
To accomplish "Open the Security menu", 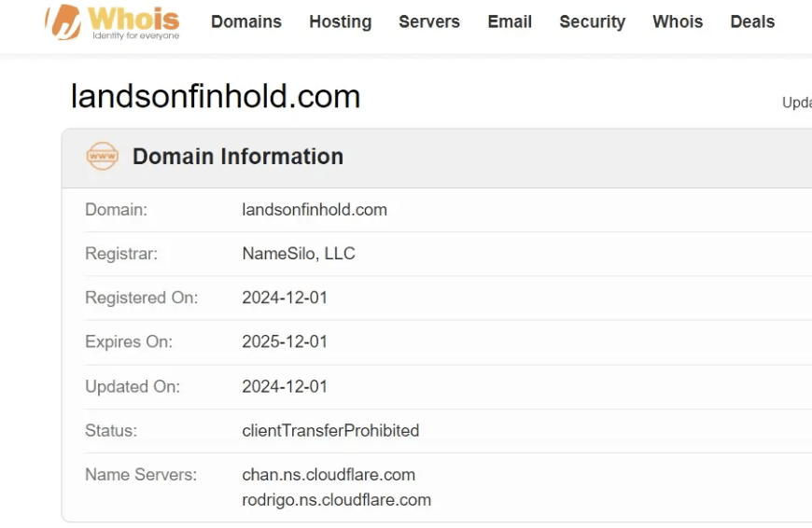I will coord(593,21).
